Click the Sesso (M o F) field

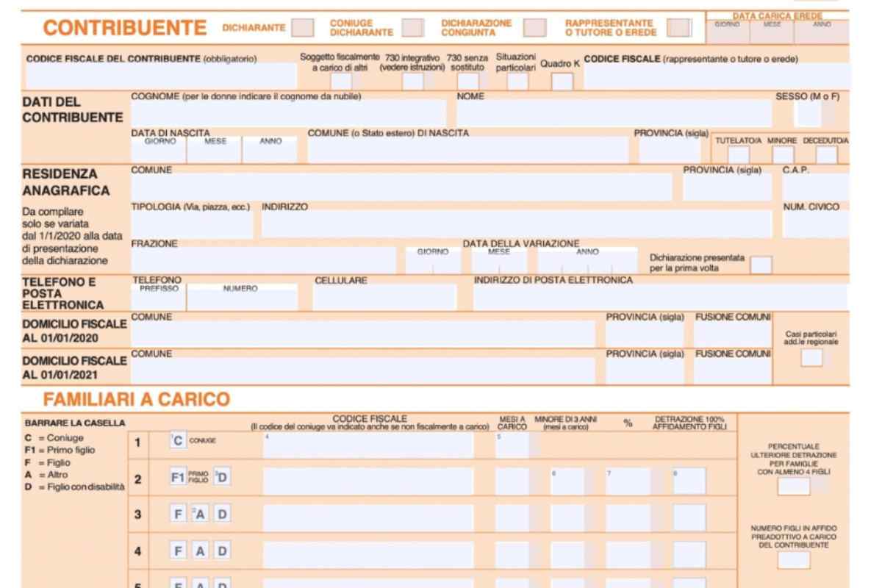(808, 114)
